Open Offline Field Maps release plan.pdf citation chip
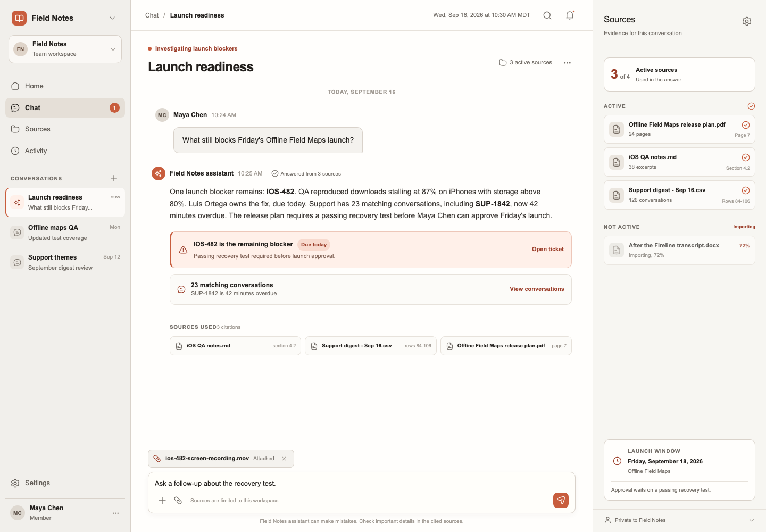This screenshot has width=766, height=532. click(506, 346)
